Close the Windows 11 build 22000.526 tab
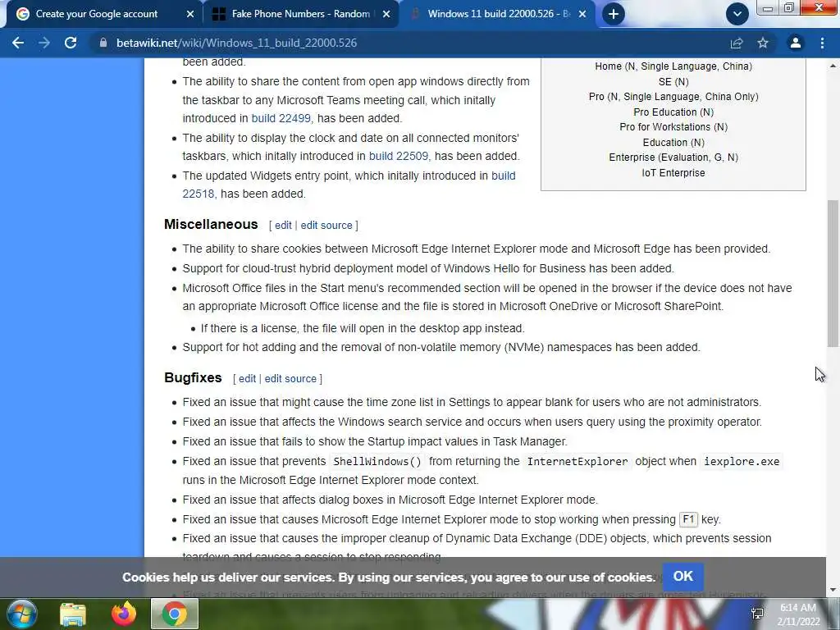The height and width of the screenshot is (630, 840). (583, 15)
